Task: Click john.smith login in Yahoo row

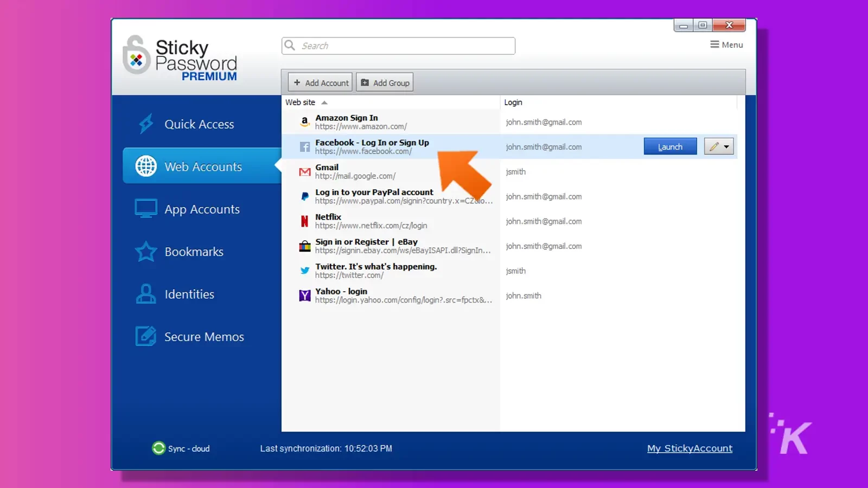Action: tap(524, 296)
